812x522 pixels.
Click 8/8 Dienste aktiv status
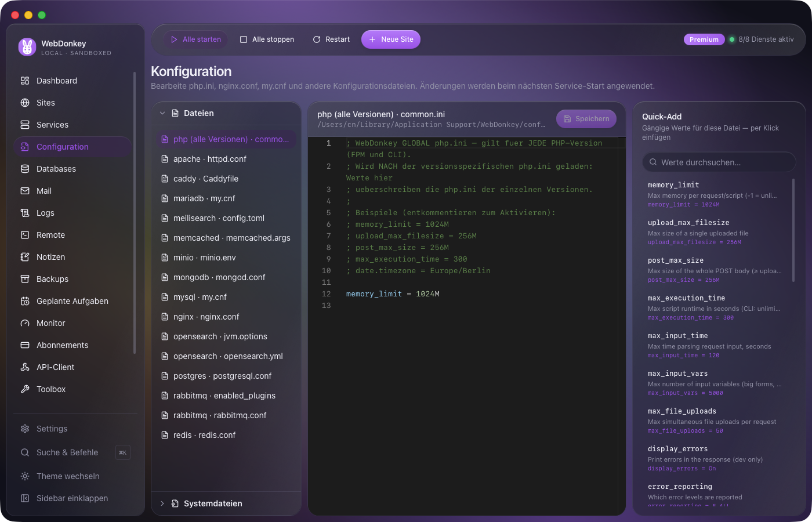point(762,39)
